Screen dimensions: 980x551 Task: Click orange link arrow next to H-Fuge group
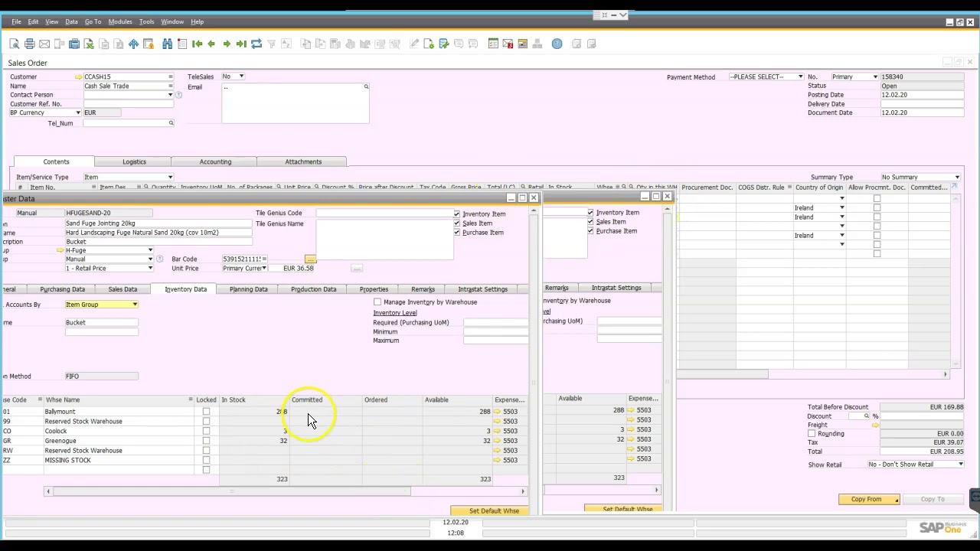[x=60, y=250]
